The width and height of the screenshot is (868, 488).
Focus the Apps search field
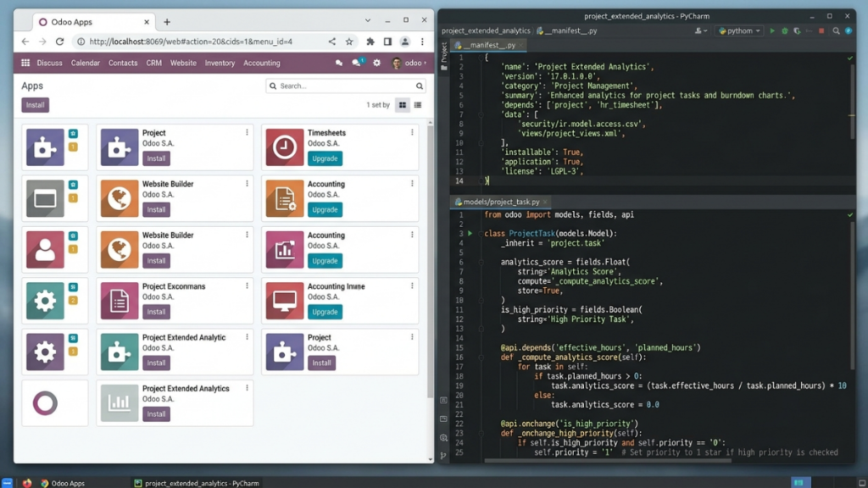346,86
